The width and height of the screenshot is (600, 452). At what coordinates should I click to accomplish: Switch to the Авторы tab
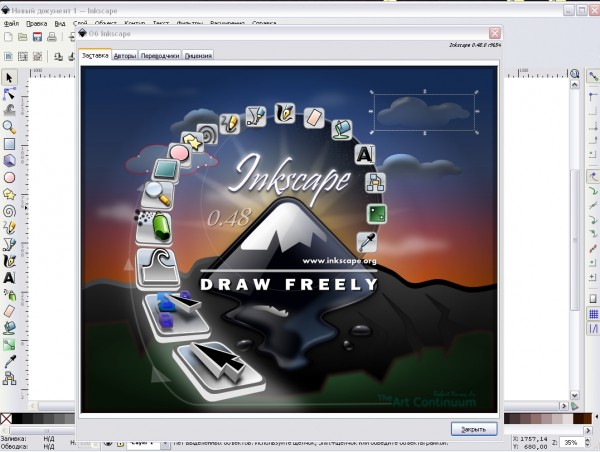[125, 56]
